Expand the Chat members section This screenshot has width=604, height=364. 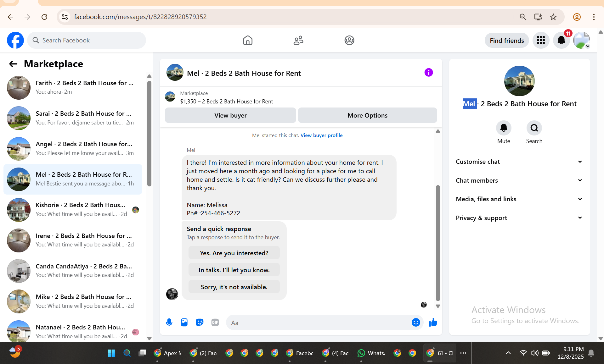point(519,180)
